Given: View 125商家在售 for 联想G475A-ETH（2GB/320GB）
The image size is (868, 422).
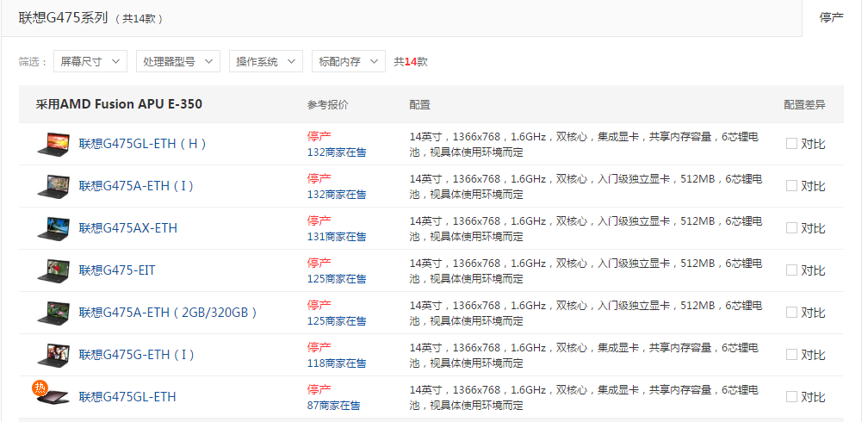Looking at the screenshot, I should 337,320.
